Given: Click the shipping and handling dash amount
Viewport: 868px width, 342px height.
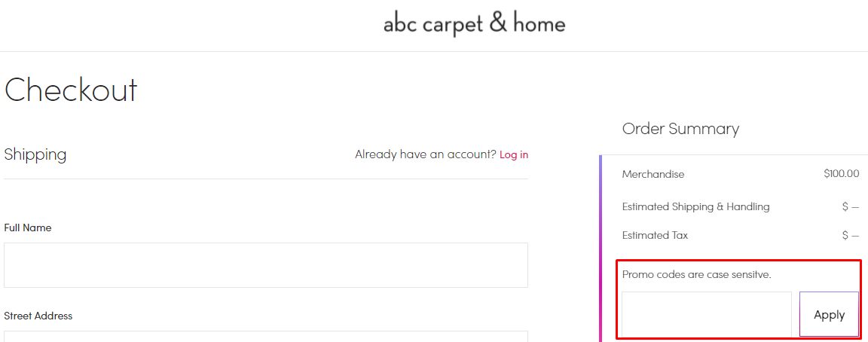Looking at the screenshot, I should pyautogui.click(x=850, y=206).
